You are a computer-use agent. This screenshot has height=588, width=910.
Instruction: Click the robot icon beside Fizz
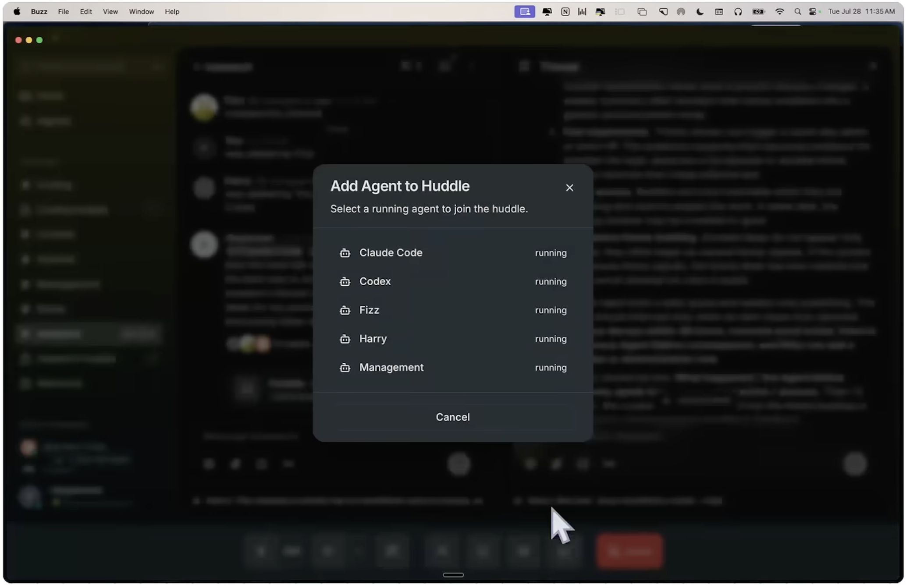click(x=345, y=310)
